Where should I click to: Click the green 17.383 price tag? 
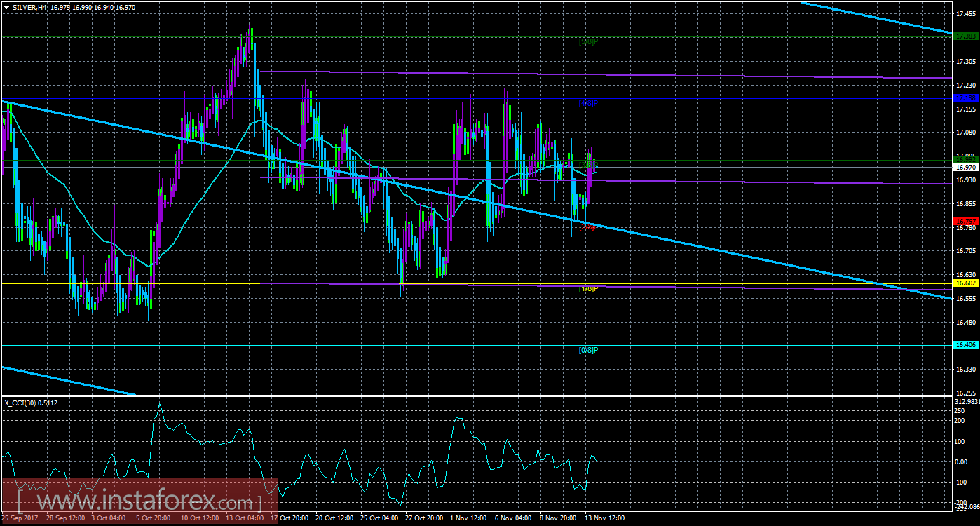[x=966, y=36]
